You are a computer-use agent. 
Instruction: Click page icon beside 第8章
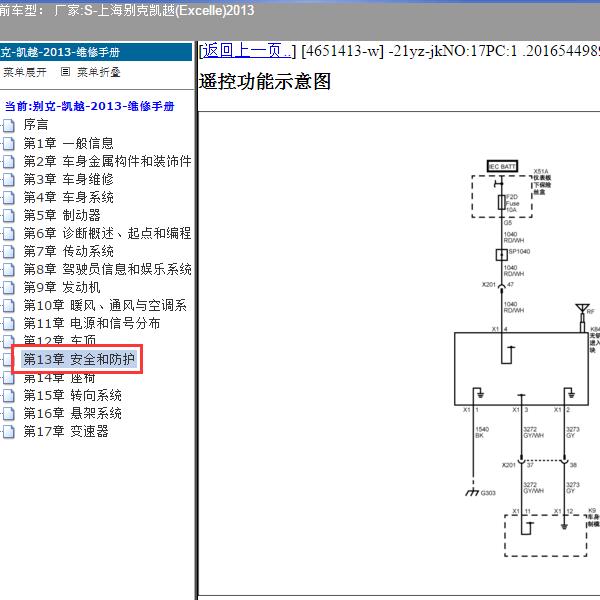coord(8,269)
